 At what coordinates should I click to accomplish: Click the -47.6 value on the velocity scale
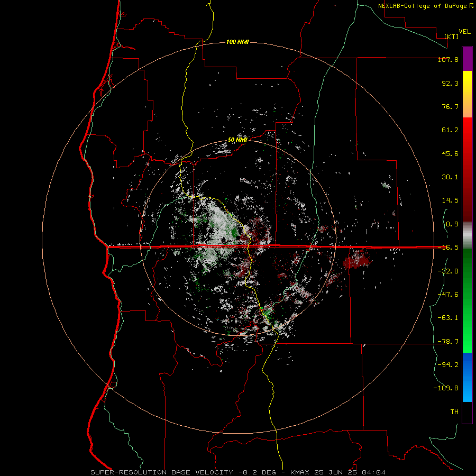point(448,295)
